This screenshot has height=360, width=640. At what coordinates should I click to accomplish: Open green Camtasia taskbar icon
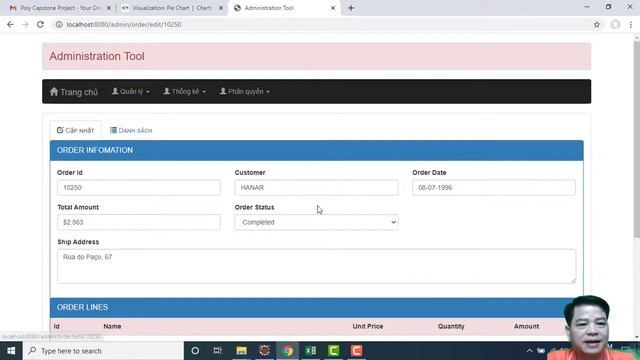click(333, 351)
